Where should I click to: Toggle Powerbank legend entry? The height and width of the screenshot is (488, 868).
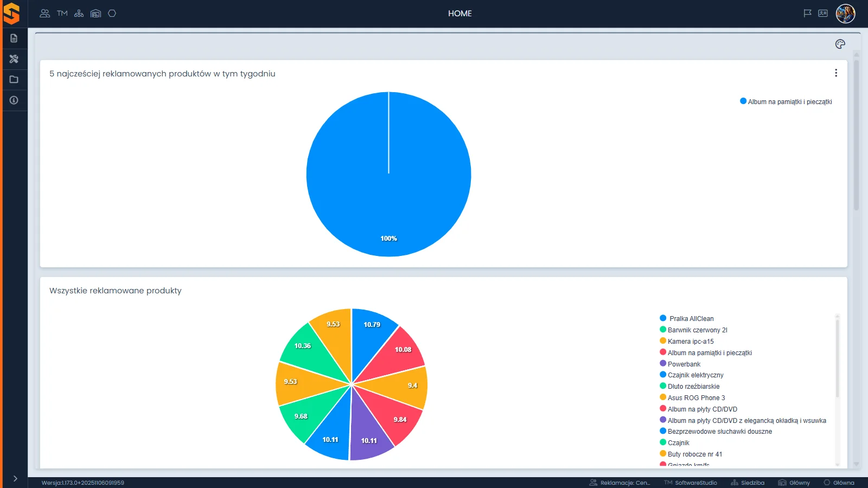680,364
